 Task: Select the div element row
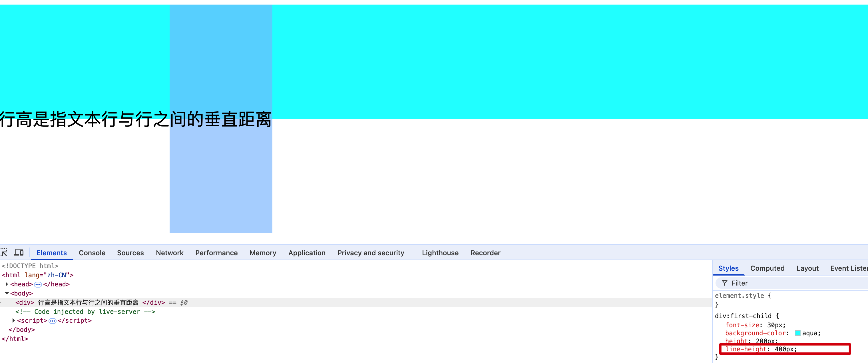point(355,302)
